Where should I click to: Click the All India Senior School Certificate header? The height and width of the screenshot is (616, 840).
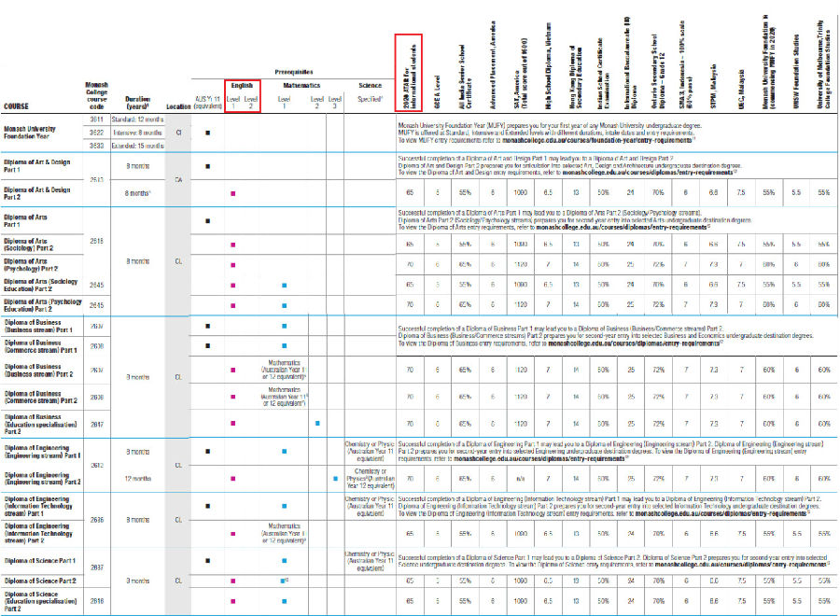click(465, 77)
